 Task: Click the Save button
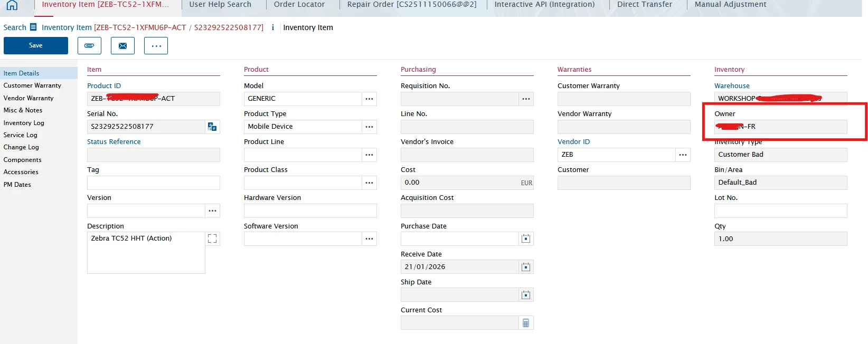click(x=36, y=45)
